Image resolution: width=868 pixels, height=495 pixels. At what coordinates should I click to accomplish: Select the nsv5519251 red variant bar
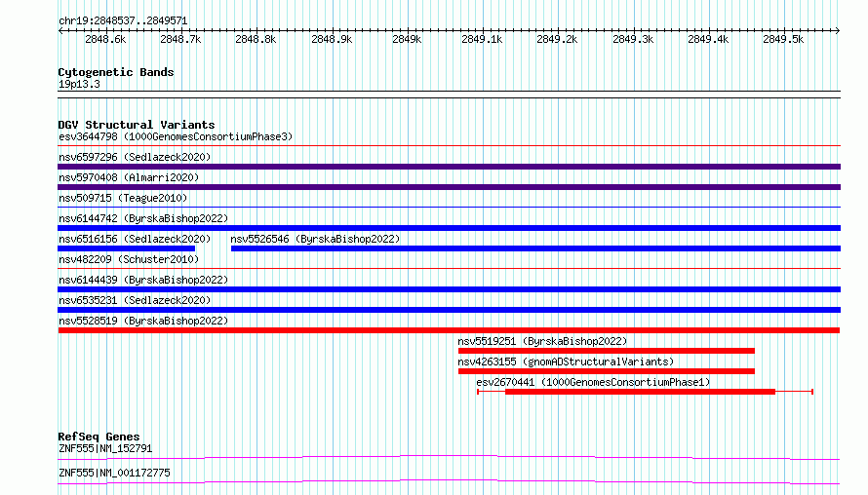pyautogui.click(x=607, y=351)
